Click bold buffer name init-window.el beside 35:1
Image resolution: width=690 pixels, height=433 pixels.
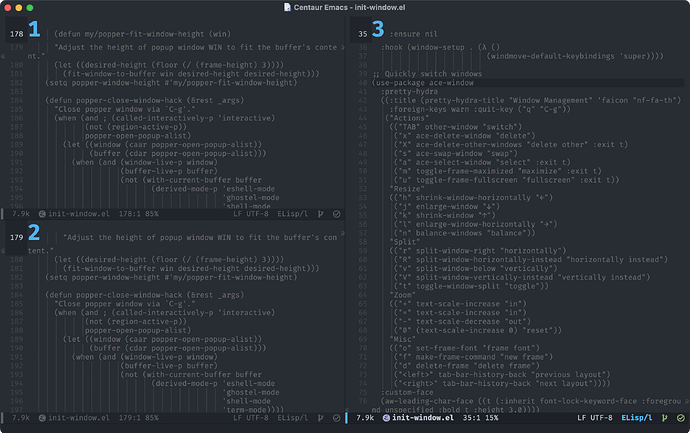(423, 418)
